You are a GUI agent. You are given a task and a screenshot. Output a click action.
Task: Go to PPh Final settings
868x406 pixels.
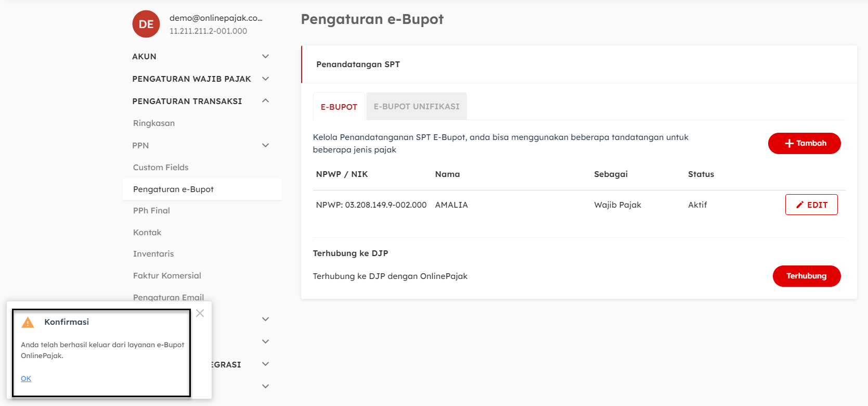[x=151, y=210]
